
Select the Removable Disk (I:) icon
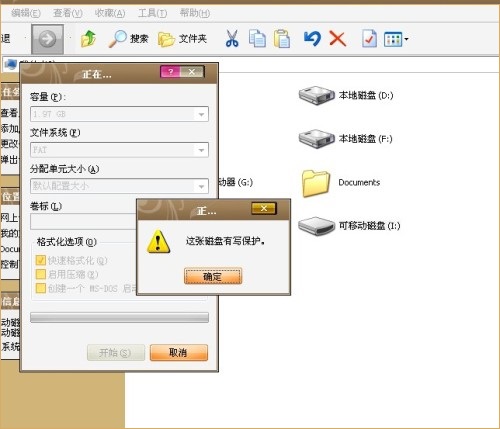coord(316,226)
